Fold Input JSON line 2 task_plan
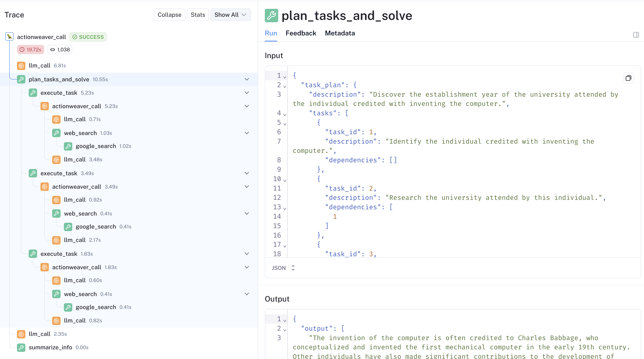Image resolution: width=644 pixels, height=359 pixels. [x=284, y=86]
